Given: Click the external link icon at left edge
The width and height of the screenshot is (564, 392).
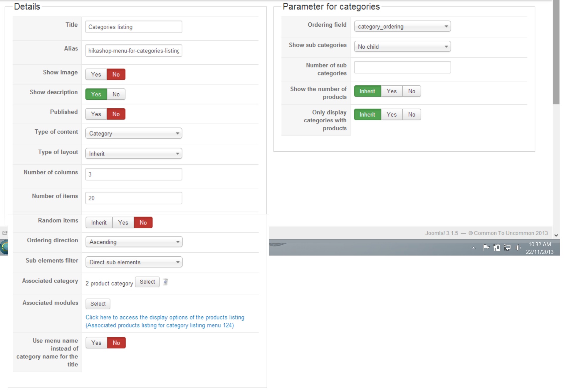Looking at the screenshot, I should point(5,233).
